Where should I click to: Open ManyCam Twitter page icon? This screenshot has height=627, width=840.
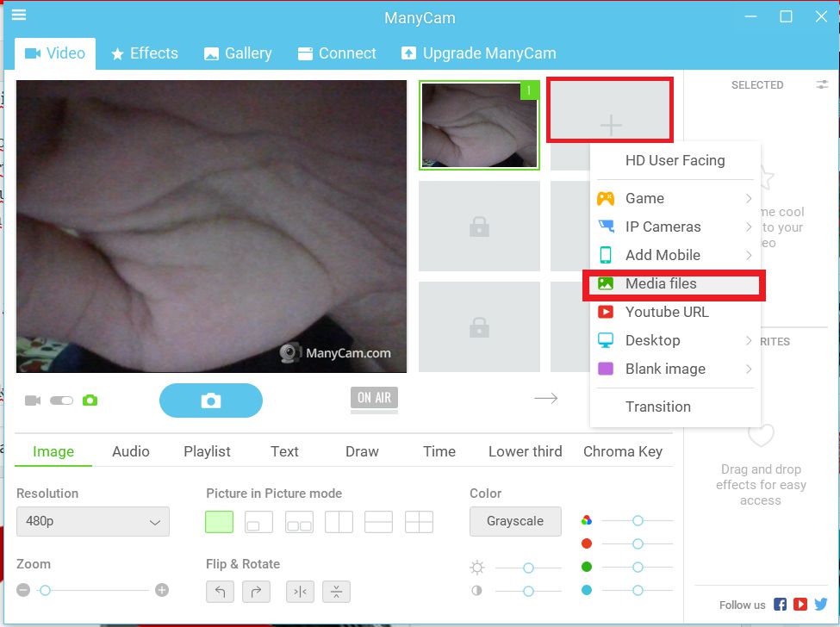821,605
